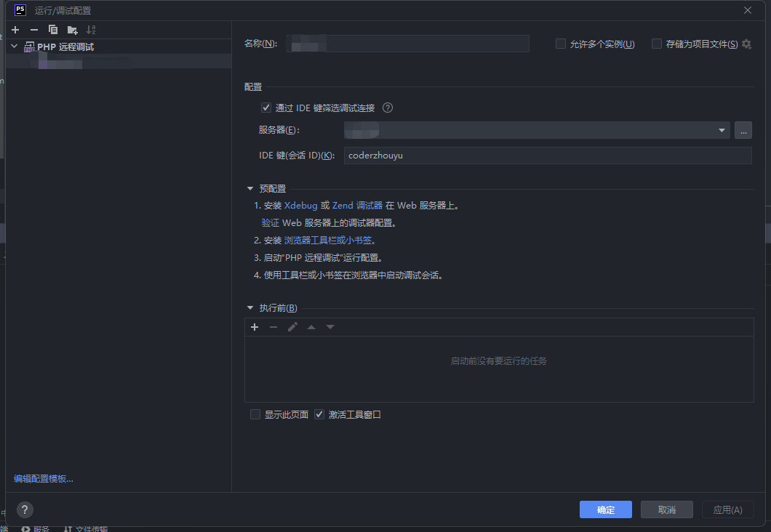
Task: Copy the selected configuration
Action: (x=52, y=30)
